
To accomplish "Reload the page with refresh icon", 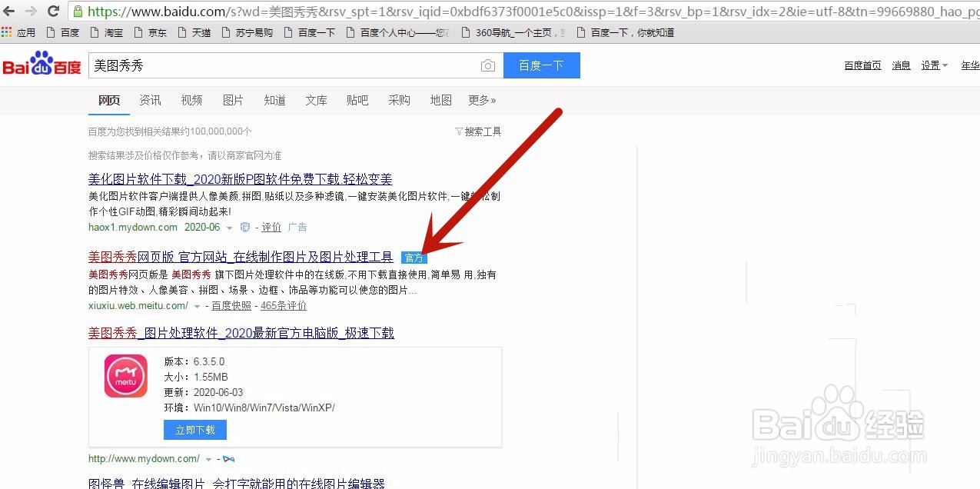I will tap(53, 11).
